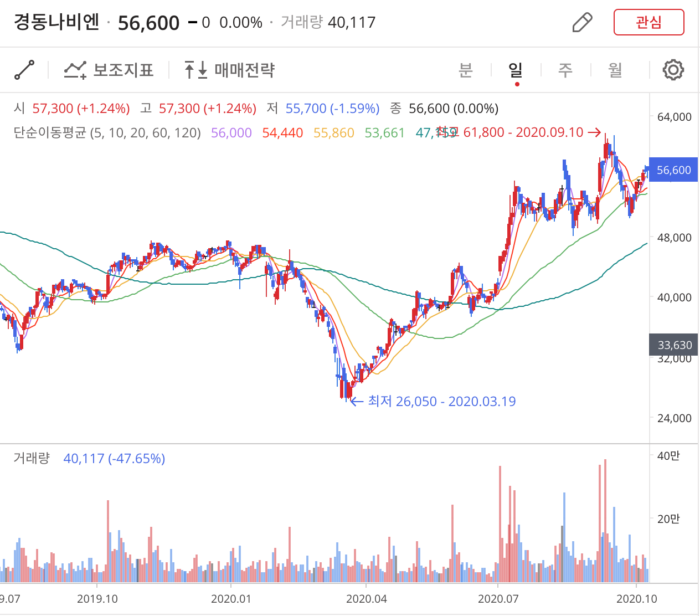This screenshot has width=700, height=616.
Task: Click the 경동나비엔 stock name
Action: (56, 23)
